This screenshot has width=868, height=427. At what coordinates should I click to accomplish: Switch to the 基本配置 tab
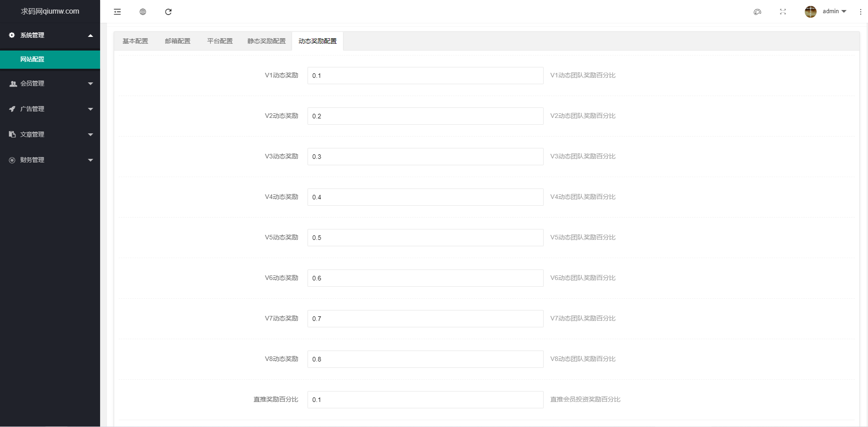(135, 41)
